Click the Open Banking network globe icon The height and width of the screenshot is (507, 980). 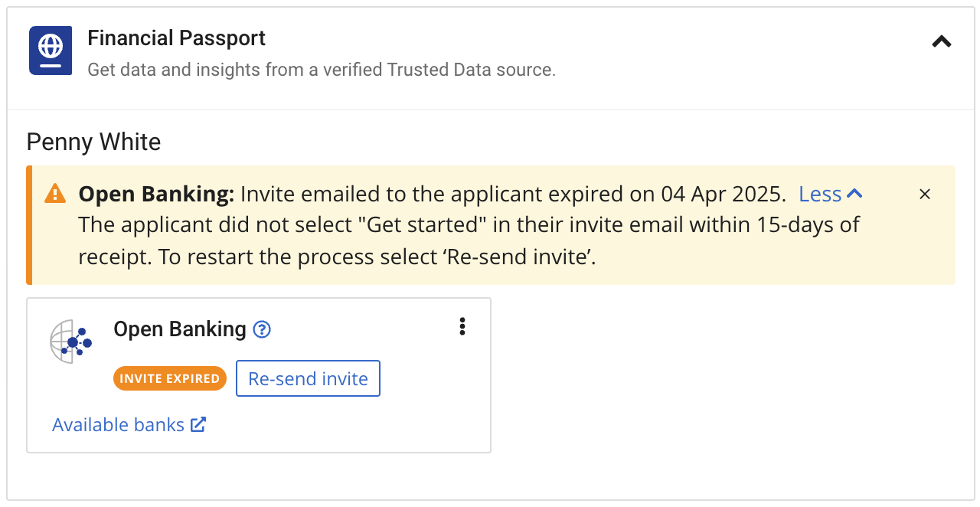[x=70, y=342]
